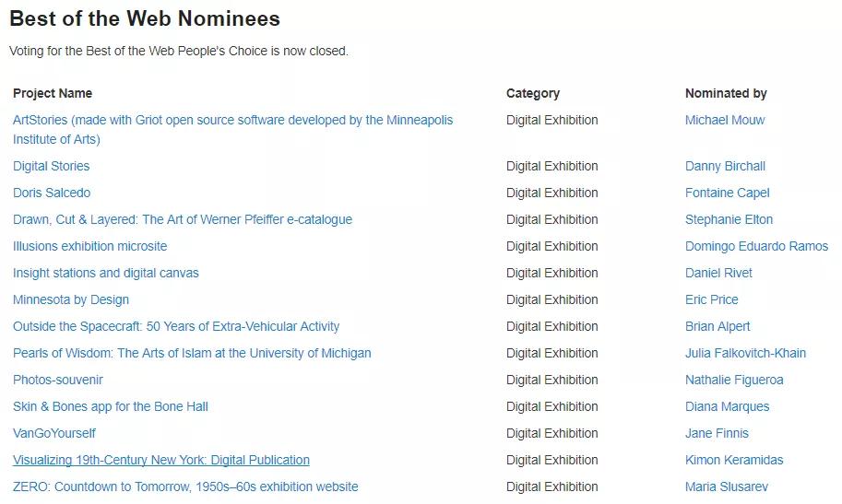Open the ArtStories project link

pyautogui.click(x=232, y=121)
